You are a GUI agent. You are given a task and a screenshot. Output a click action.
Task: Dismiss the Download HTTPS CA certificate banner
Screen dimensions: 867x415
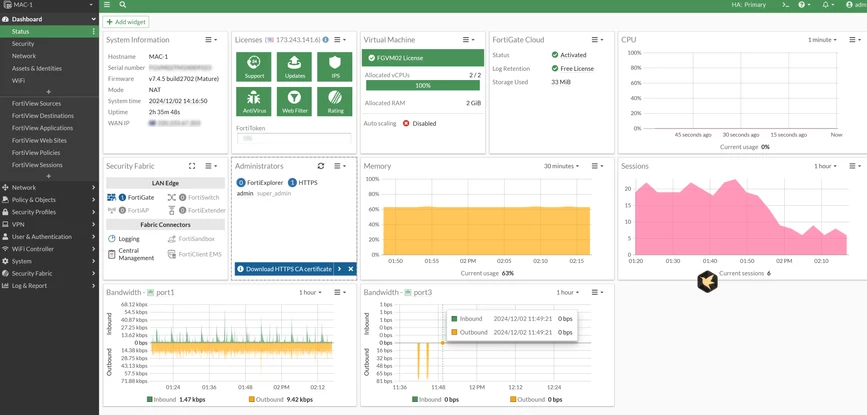(x=351, y=269)
